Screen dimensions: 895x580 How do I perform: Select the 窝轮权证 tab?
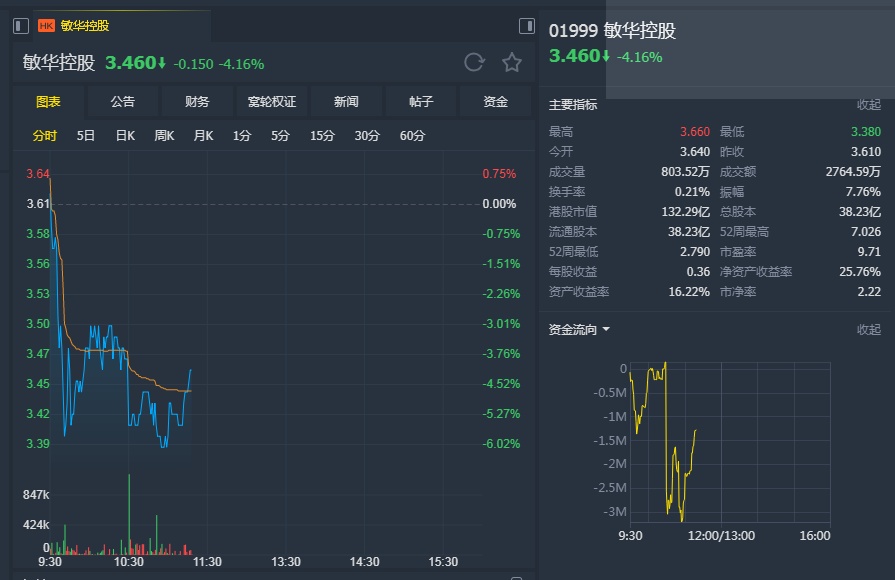[x=272, y=102]
